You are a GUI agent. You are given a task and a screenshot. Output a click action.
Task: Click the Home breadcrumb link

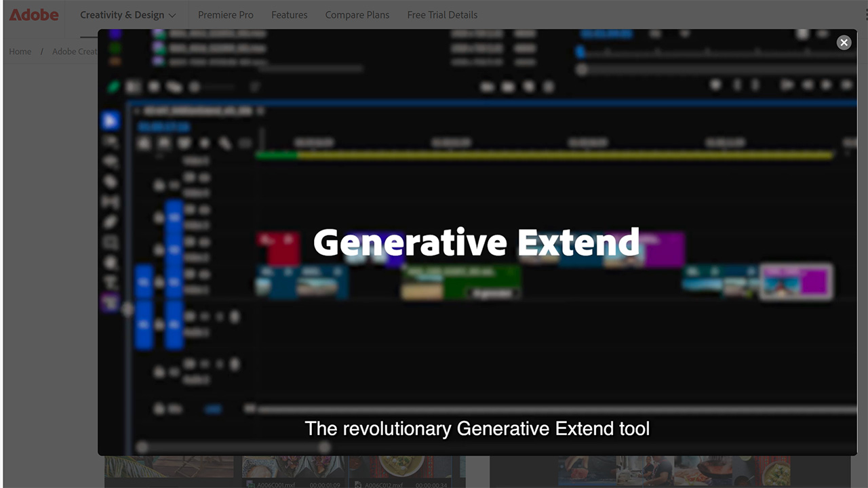[20, 52]
